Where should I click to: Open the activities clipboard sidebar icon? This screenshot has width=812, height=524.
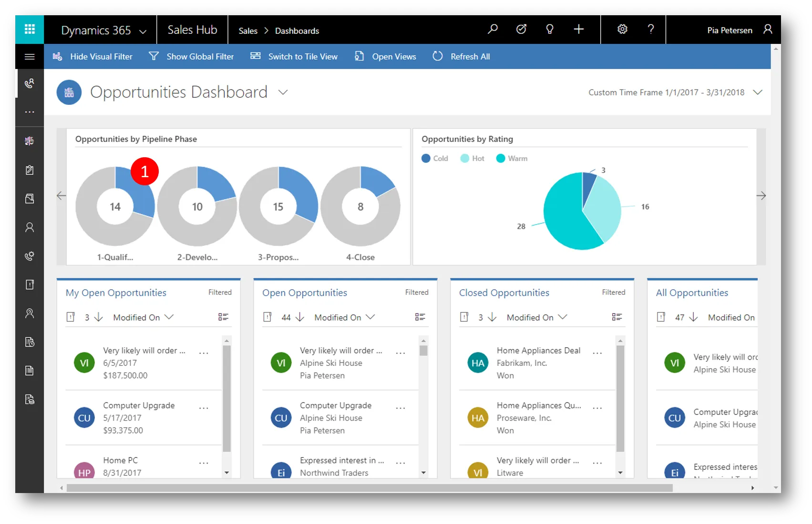[30, 170]
